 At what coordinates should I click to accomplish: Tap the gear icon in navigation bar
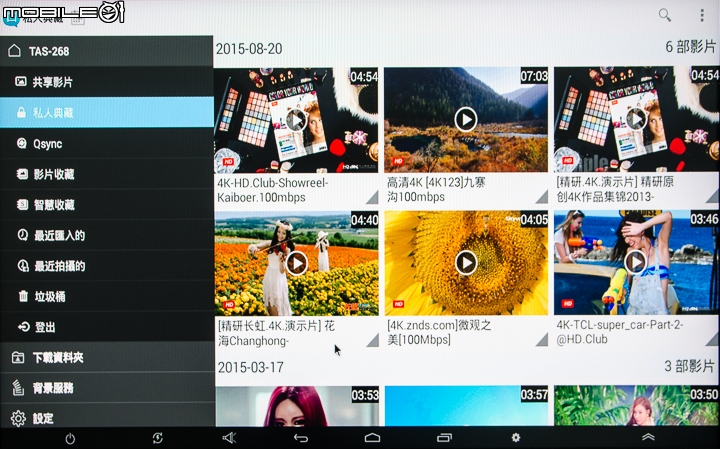point(516,437)
